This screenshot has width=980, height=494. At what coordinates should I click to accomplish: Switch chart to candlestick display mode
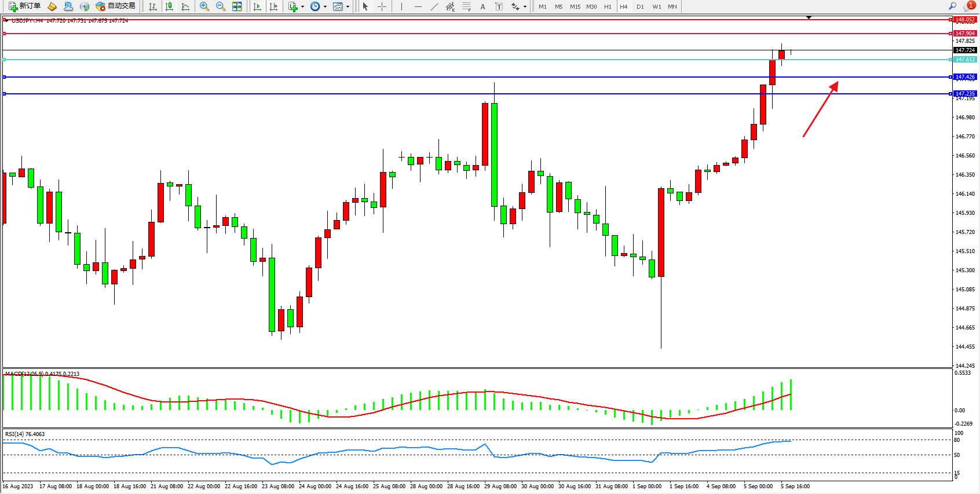[x=169, y=6]
